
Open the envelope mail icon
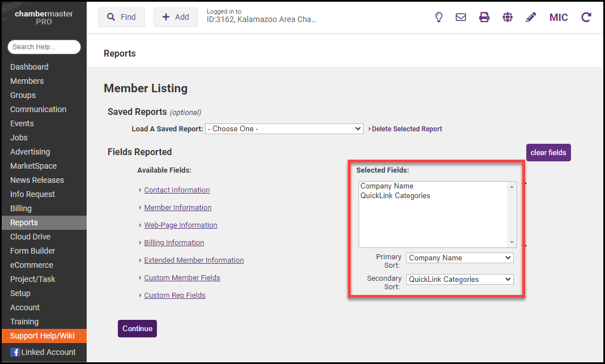pyautogui.click(x=461, y=17)
